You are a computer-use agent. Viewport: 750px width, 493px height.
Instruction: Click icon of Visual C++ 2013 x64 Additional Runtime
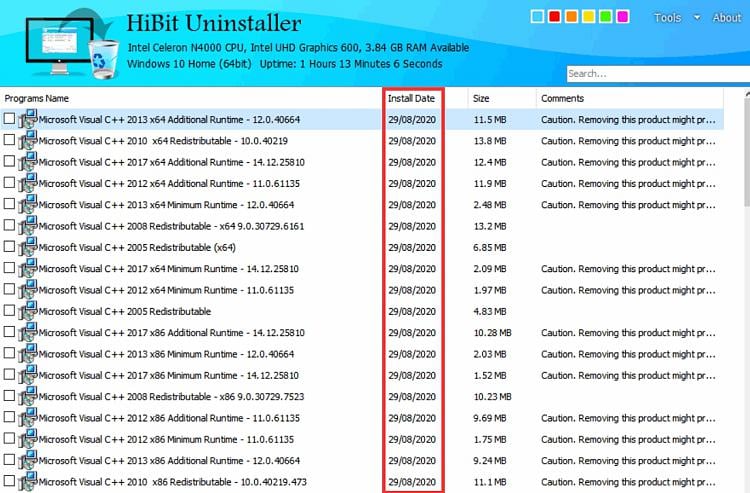click(28, 119)
